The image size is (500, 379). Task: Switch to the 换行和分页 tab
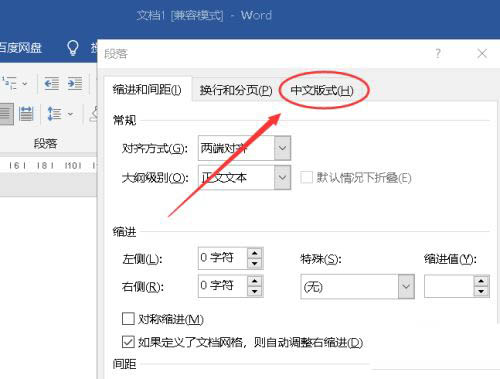(x=236, y=90)
